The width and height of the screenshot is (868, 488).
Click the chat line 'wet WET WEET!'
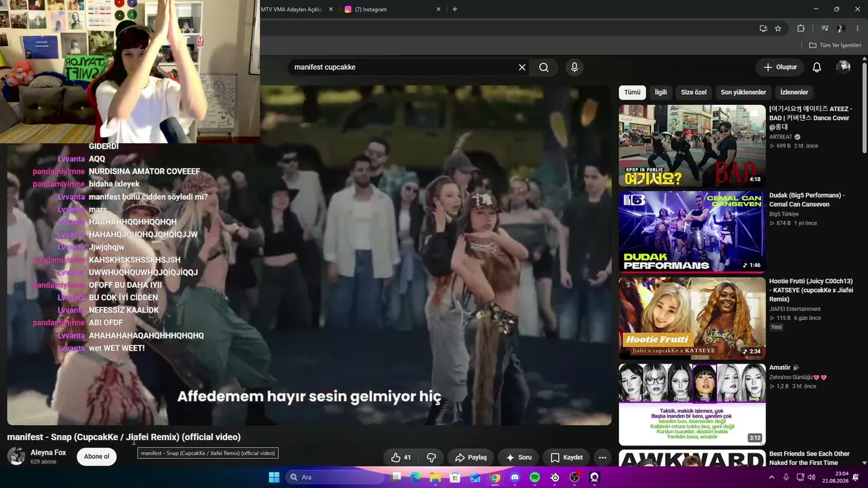(117, 348)
